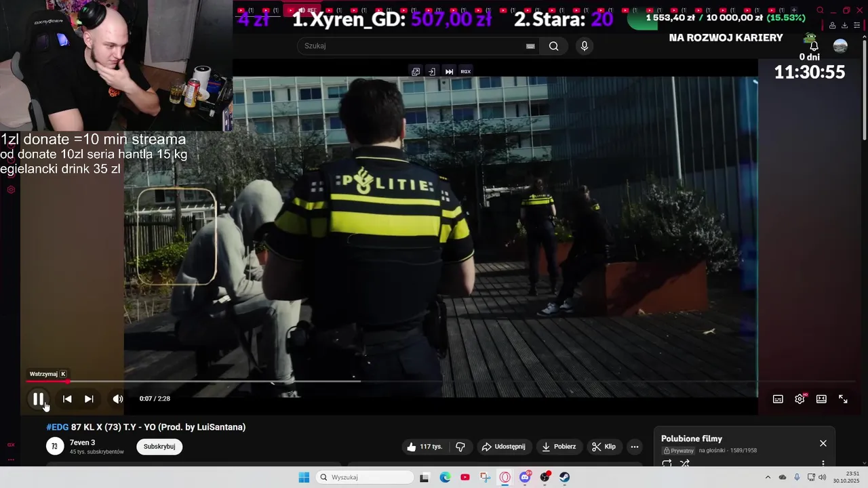Open browser downloads icon
Viewport: 868px width, 488px height.
(844, 25)
